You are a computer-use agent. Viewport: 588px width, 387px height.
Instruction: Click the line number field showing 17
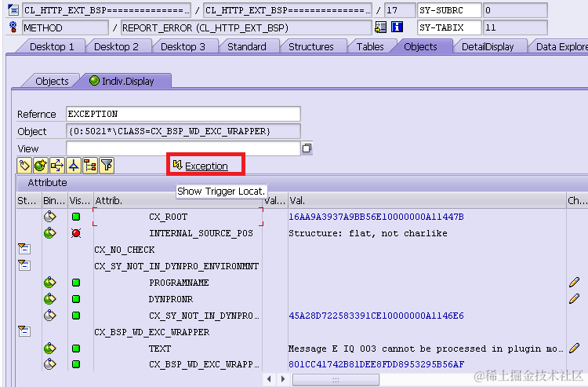(x=400, y=10)
